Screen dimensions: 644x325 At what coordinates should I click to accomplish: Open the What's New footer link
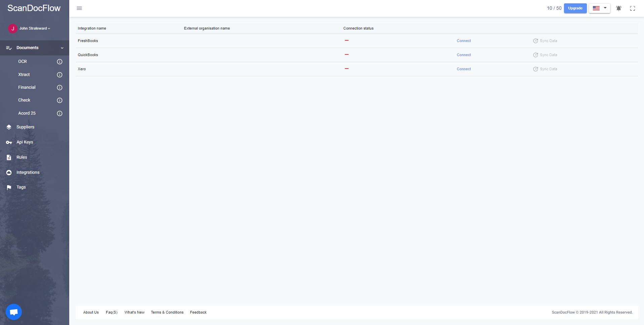(x=134, y=313)
